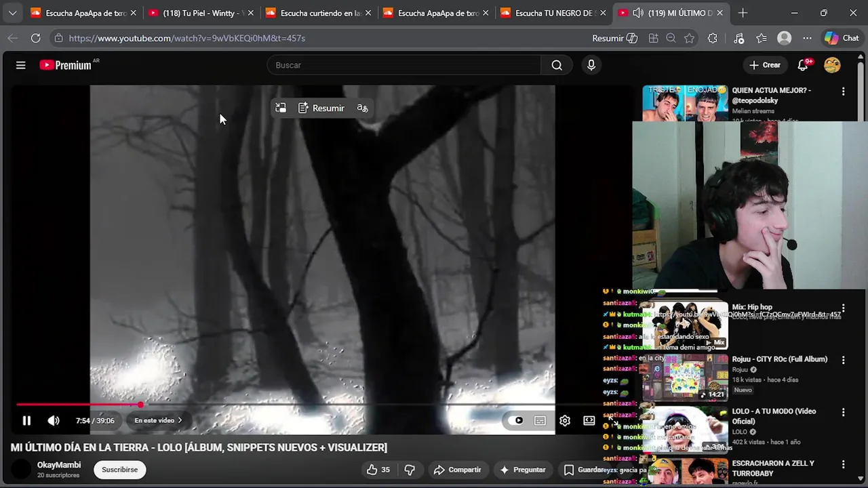Image resolution: width=868 pixels, height=488 pixels.
Task: Open a new browser tab with plus
Action: pos(743,13)
